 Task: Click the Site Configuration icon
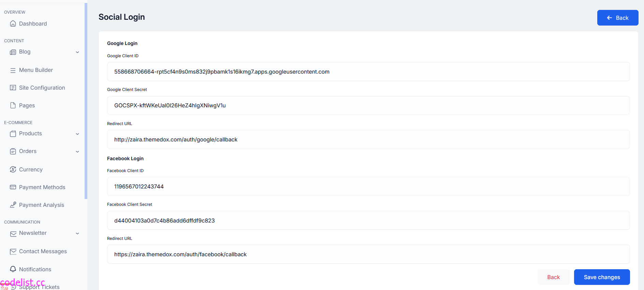click(13, 88)
